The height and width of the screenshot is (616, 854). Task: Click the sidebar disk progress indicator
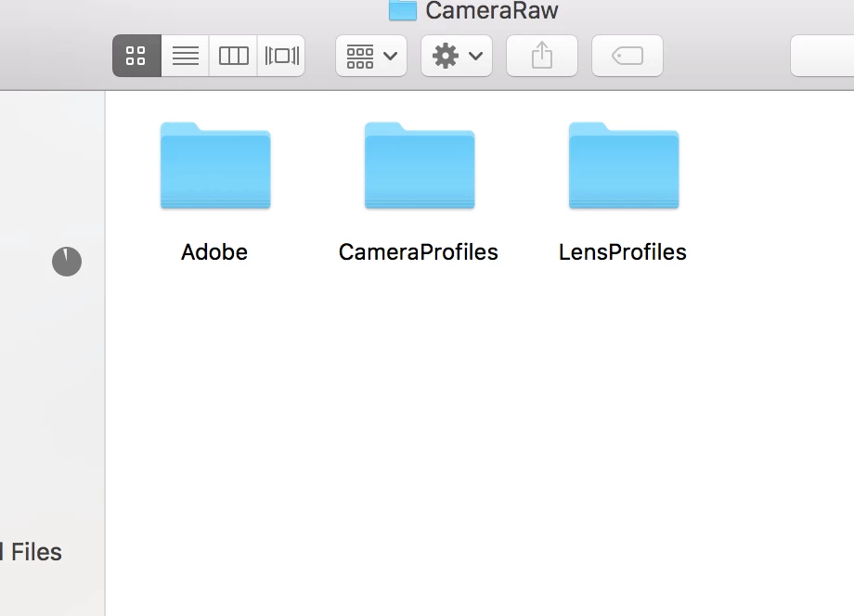tap(67, 262)
